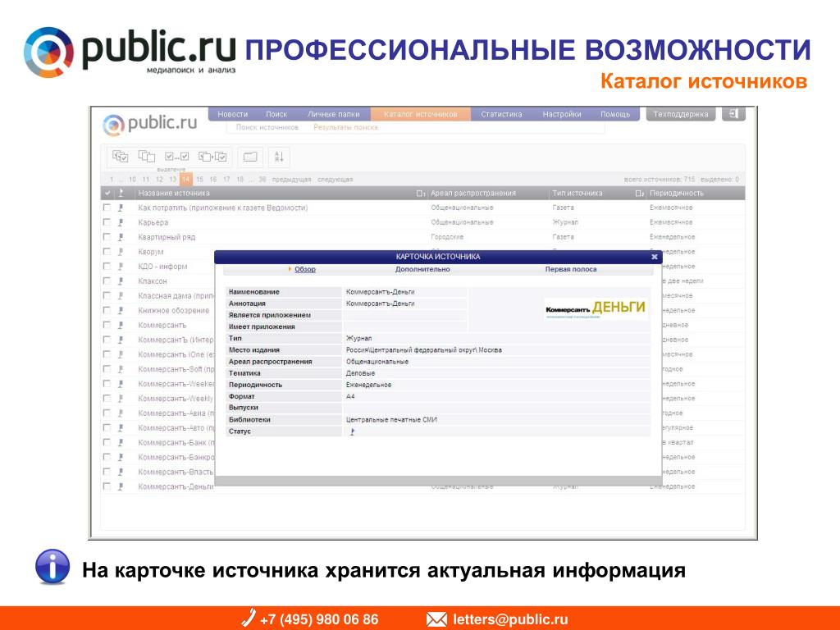This screenshot has height=630, width=840.
Task: Click the invert-selection pages toolbar icon
Action: point(212,157)
